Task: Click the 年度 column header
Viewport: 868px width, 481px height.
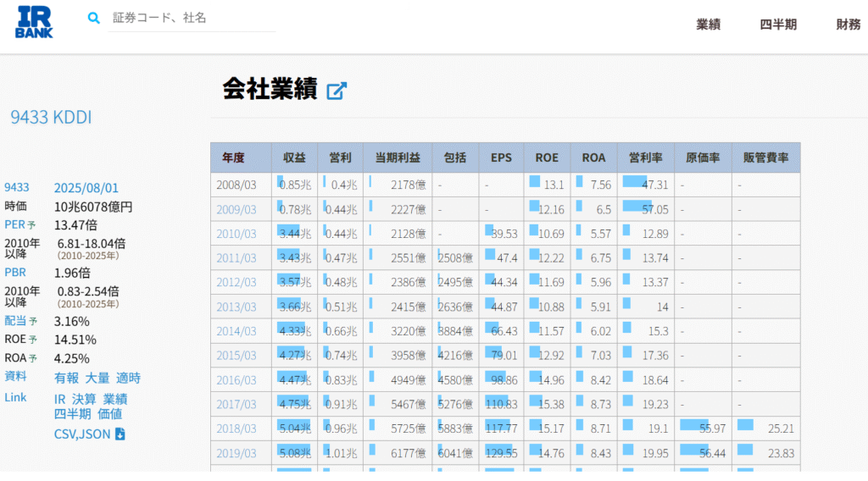Action: [x=242, y=158]
